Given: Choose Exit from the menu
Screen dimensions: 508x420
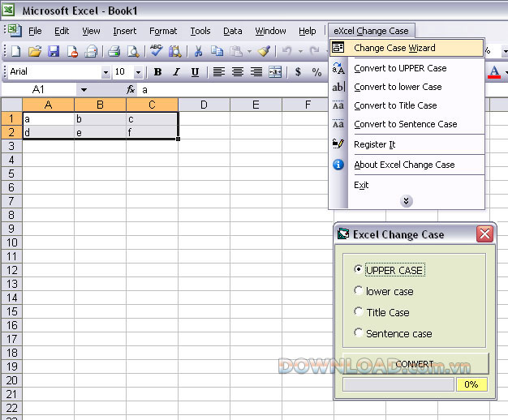Looking at the screenshot, I should pyautogui.click(x=407, y=185).
